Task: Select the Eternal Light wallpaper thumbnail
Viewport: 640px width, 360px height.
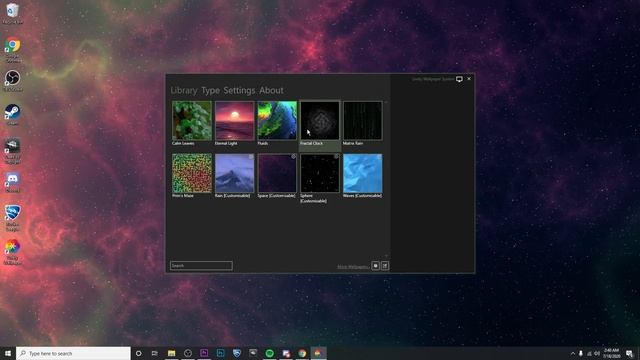Action: coord(234,120)
